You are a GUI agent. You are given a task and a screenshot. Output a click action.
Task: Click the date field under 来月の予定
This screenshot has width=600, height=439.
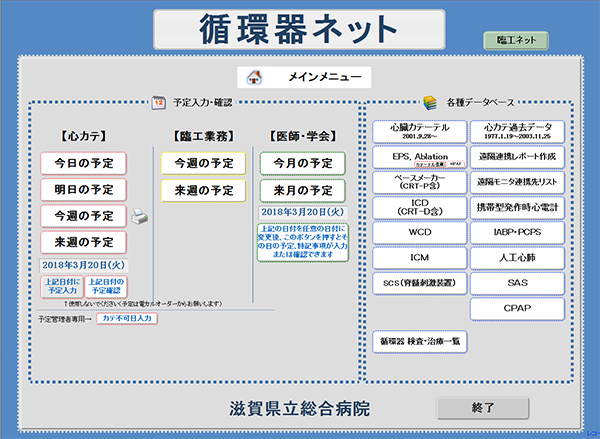[302, 212]
